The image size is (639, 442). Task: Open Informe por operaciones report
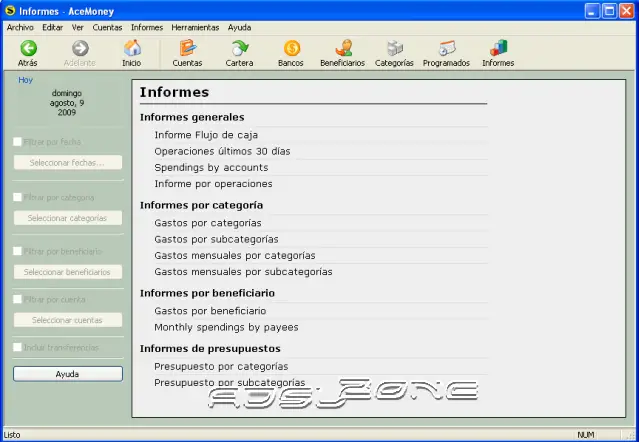point(213,184)
